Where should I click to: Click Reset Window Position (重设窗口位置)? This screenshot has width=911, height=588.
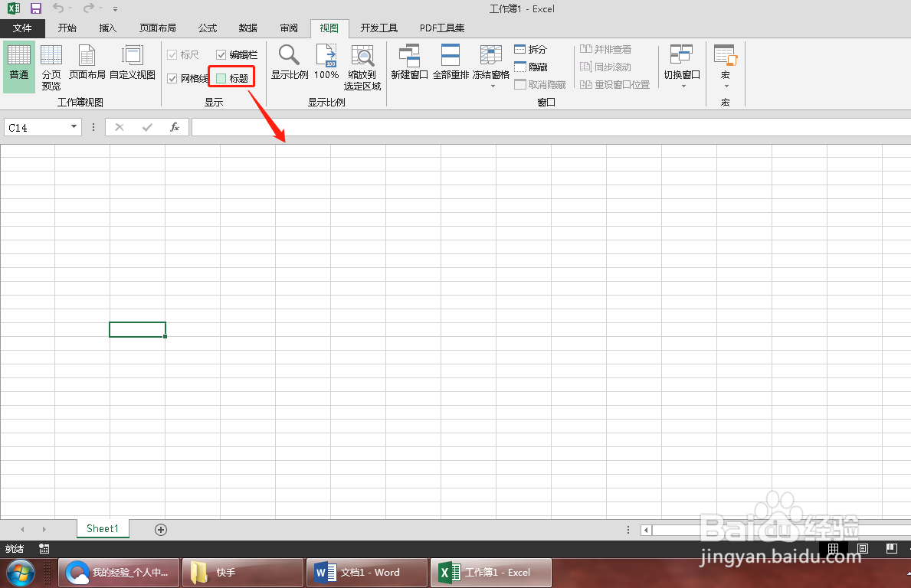[614, 85]
